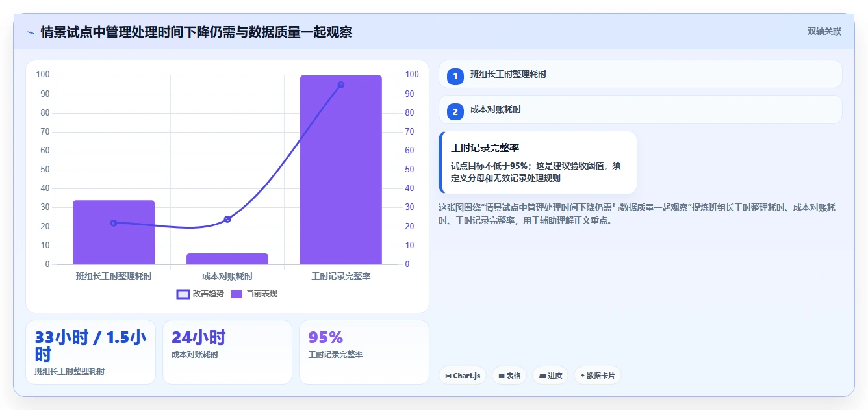Click the 班组长工时整理耗时 caption under 33小时
This screenshot has height=410, width=868.
pos(70,372)
